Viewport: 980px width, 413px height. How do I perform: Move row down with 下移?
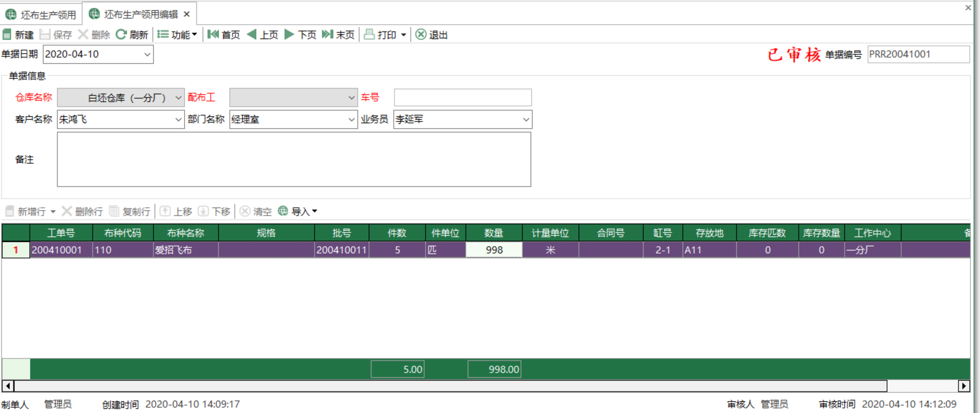coord(214,211)
